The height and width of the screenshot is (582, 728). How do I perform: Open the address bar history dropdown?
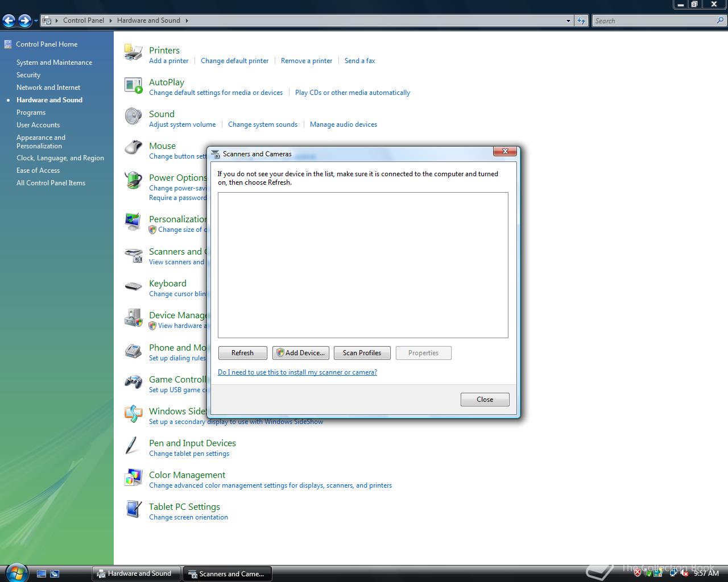(568, 21)
